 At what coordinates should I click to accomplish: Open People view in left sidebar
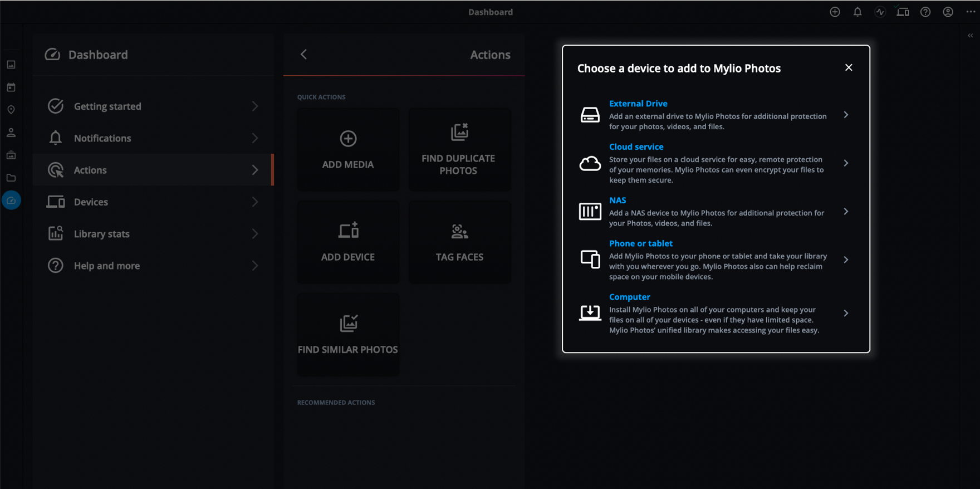(x=11, y=133)
